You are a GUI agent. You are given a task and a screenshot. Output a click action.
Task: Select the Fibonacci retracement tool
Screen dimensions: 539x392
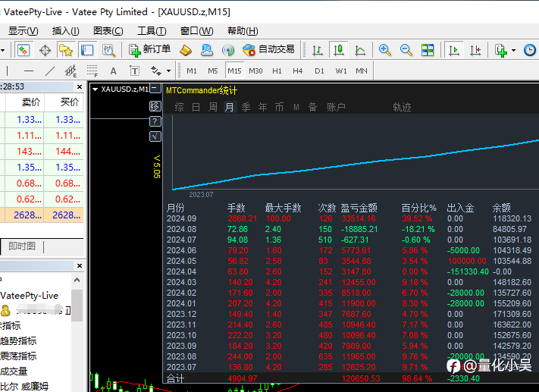(92, 71)
